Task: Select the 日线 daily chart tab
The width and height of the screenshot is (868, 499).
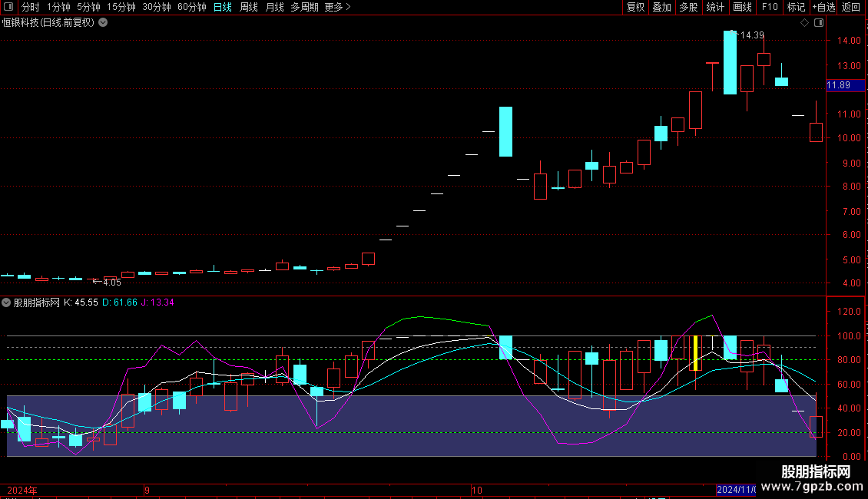Action: click(x=223, y=7)
